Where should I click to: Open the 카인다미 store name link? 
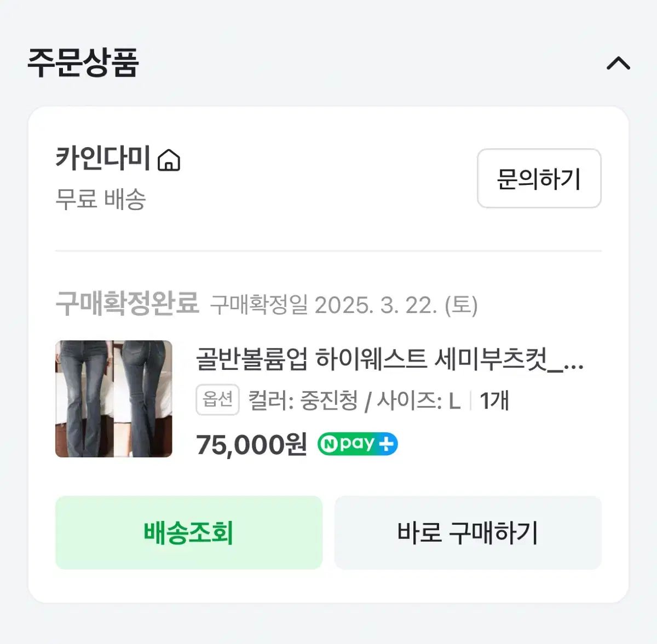pos(102,158)
